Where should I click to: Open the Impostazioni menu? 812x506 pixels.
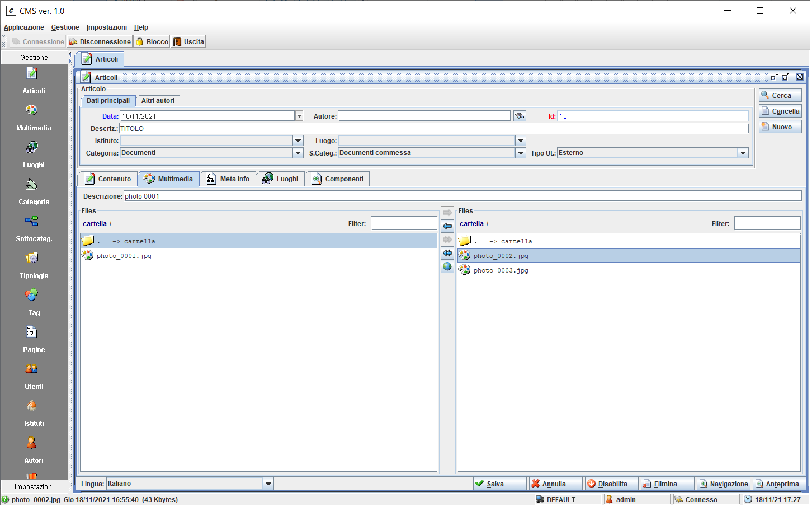click(x=107, y=27)
